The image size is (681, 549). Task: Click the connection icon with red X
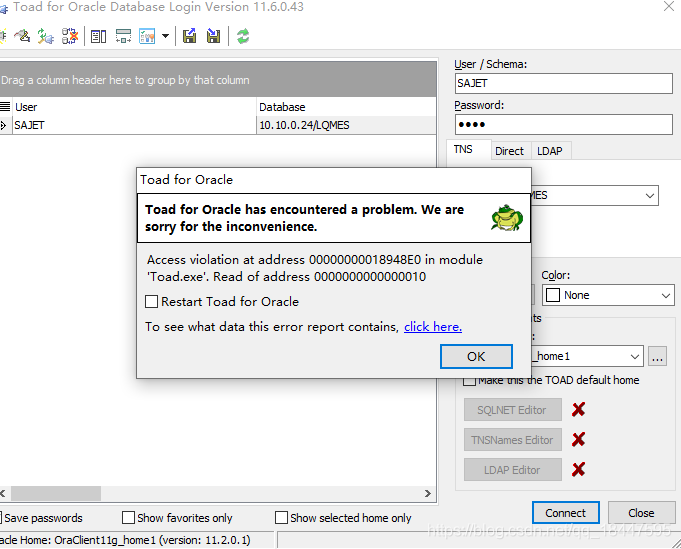click(x=70, y=36)
